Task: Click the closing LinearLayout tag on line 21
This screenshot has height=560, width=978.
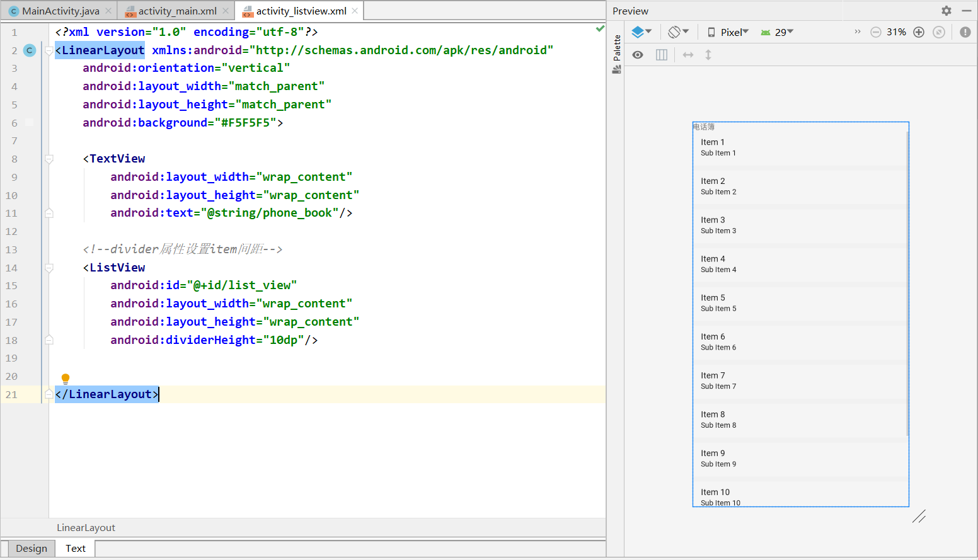Action: (106, 394)
